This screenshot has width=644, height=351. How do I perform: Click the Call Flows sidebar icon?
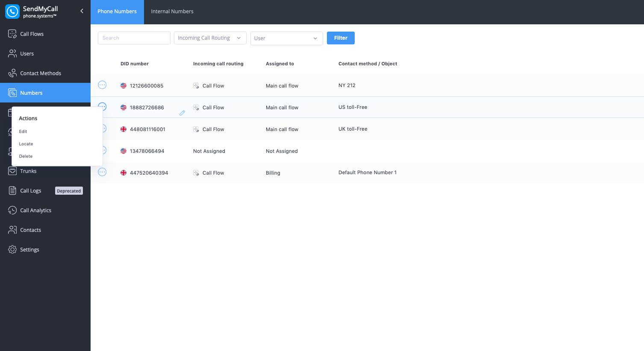12,34
